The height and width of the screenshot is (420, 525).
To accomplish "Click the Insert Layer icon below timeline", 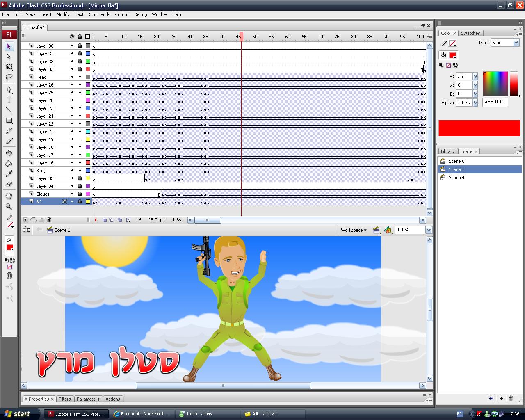I will tap(25, 220).
